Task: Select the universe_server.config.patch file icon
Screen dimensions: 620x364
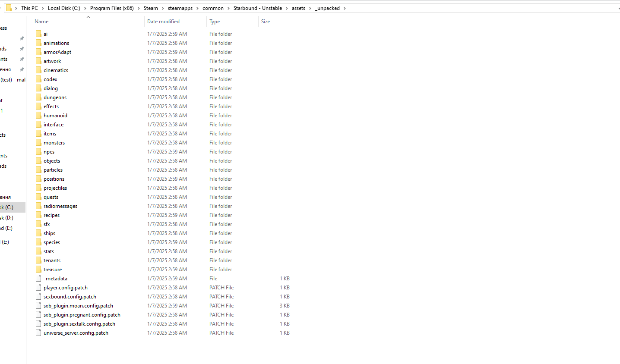Action: (38, 333)
